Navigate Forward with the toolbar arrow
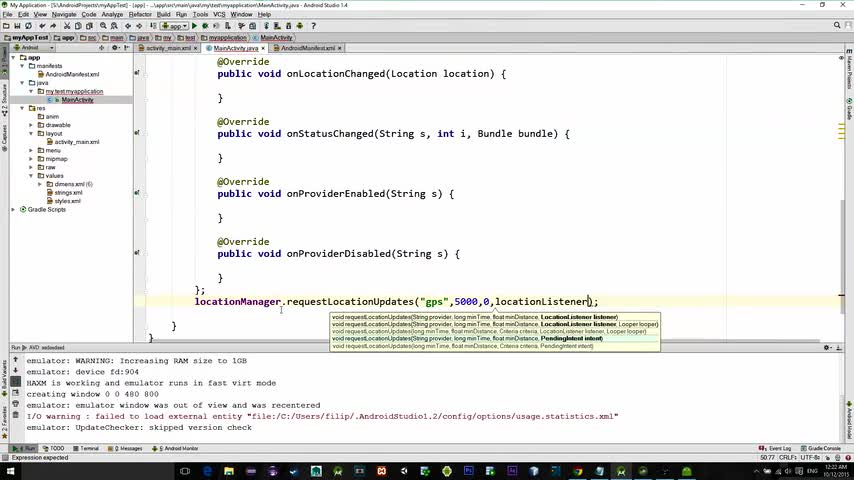854x480 pixels. coord(139,26)
